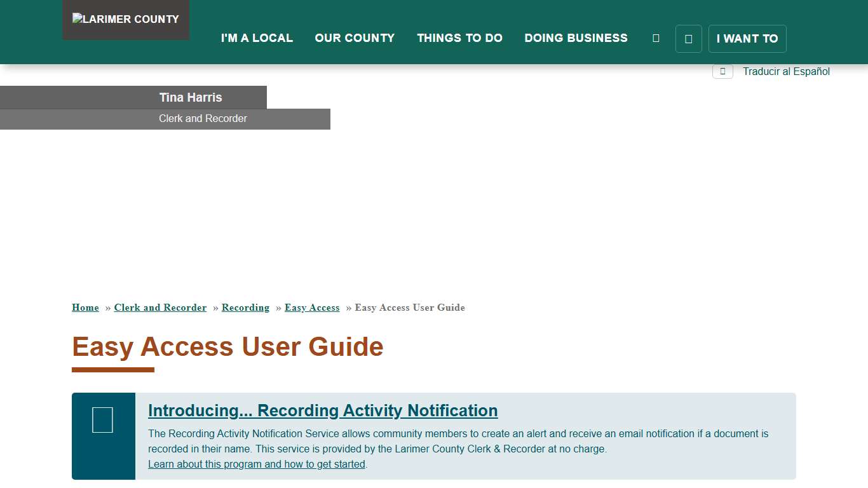Viewport: 868px width, 488px height.
Task: Open Introducing... Recording Activity Notification link
Action: [323, 410]
